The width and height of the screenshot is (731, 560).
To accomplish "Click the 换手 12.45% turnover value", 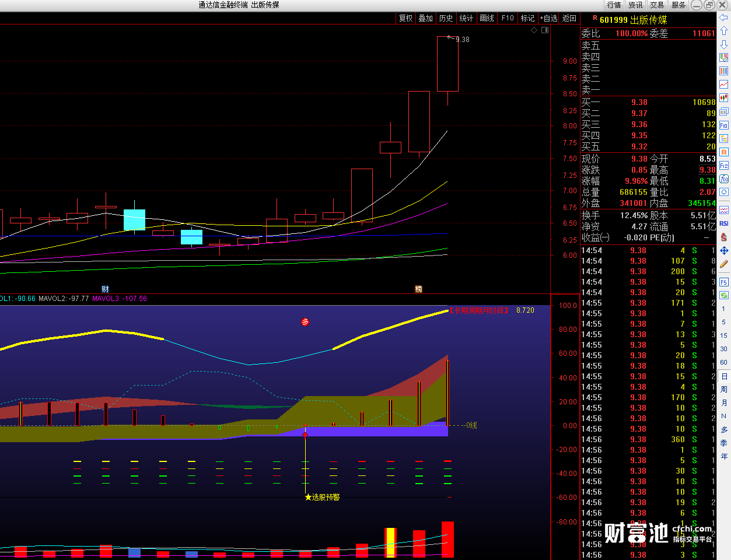I will (634, 215).
